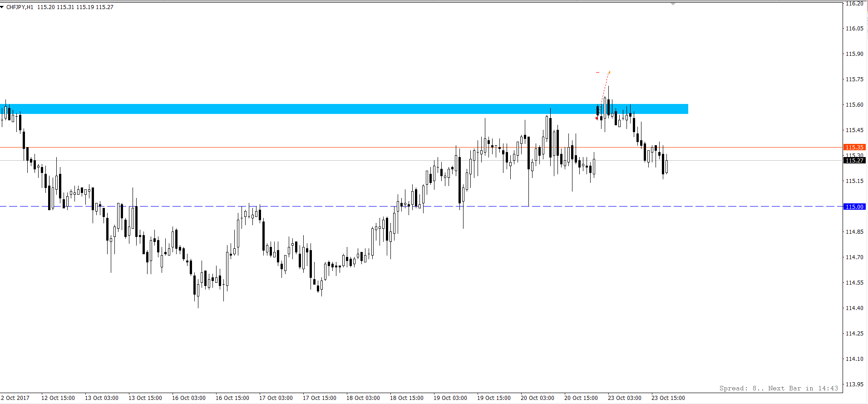Click the 20 Oct 15:00 time label
Viewport: 868px width, 404px height.
pyautogui.click(x=581, y=398)
